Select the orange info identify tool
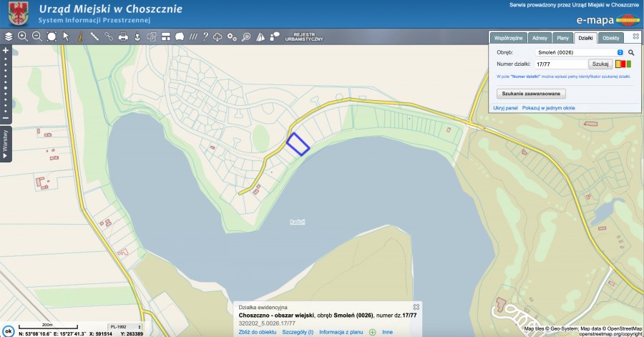 tap(80, 36)
